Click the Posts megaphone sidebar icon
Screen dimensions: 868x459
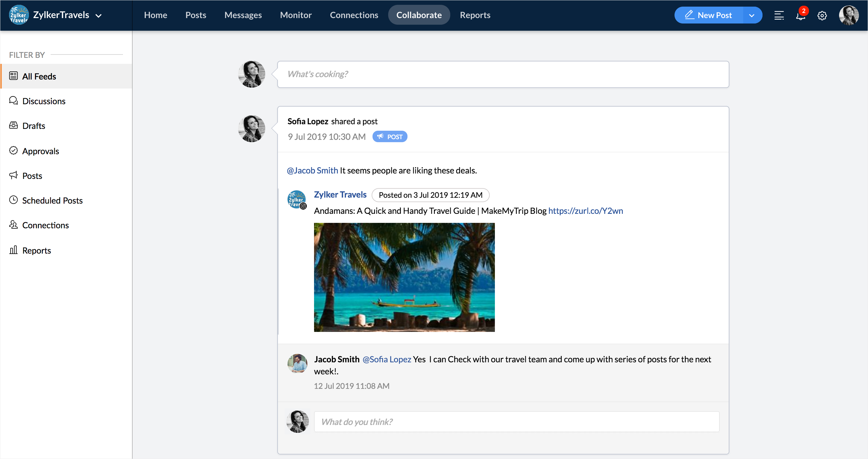coord(14,175)
